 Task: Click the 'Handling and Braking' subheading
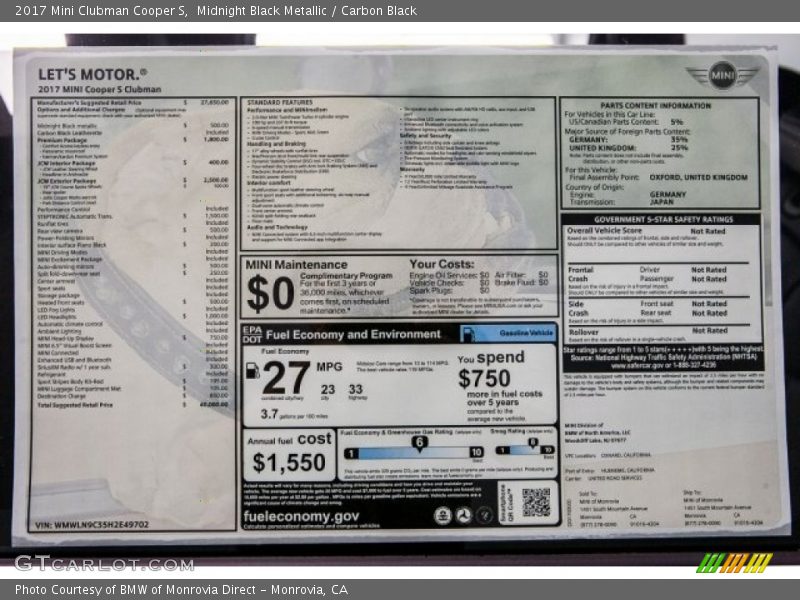coord(277,144)
